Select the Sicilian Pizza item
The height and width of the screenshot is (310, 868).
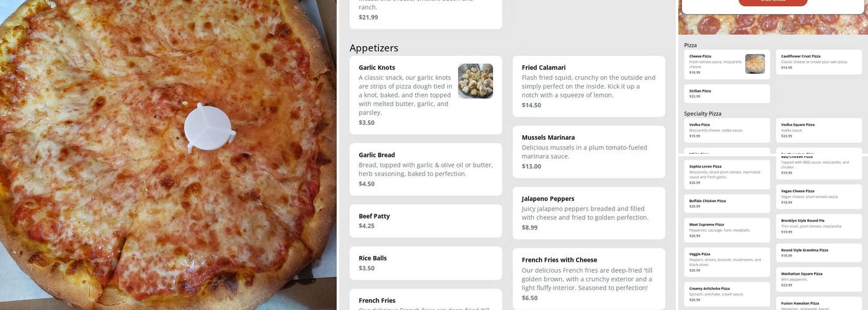point(727,94)
